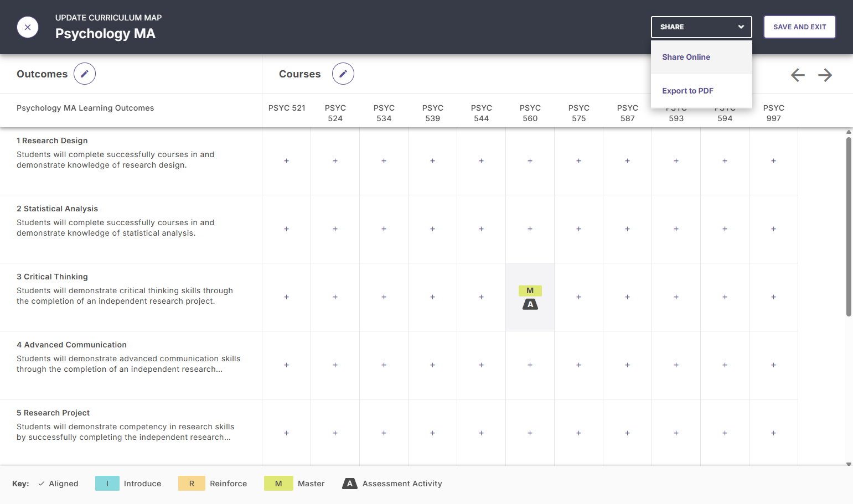Viewport: 853px width, 504px height.
Task: Choose Share Online from the menu
Action: click(x=701, y=57)
